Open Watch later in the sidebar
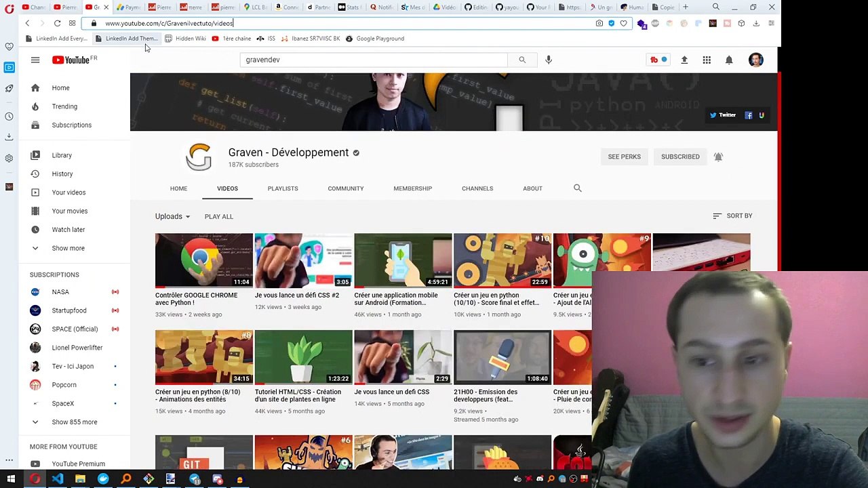This screenshot has height=488, width=868. point(68,229)
